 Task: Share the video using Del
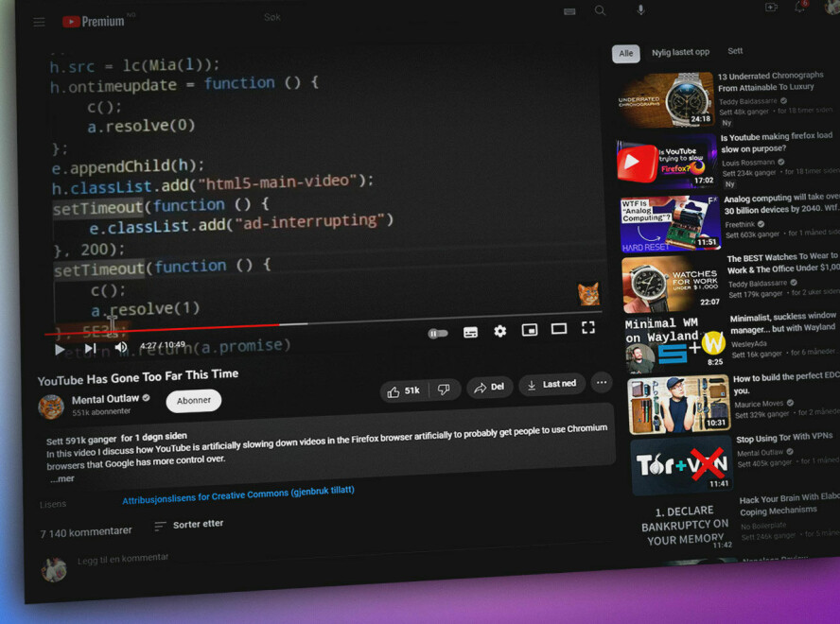[489, 387]
